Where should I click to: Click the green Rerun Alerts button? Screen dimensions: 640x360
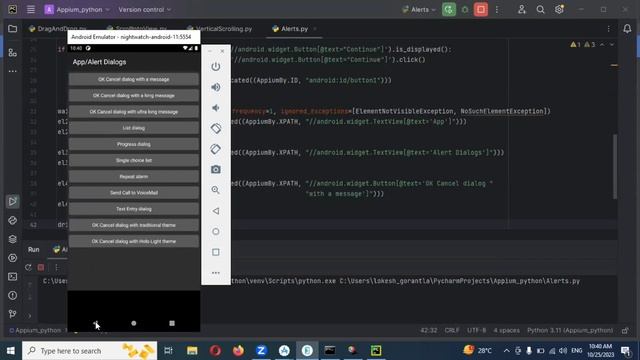point(449,9)
